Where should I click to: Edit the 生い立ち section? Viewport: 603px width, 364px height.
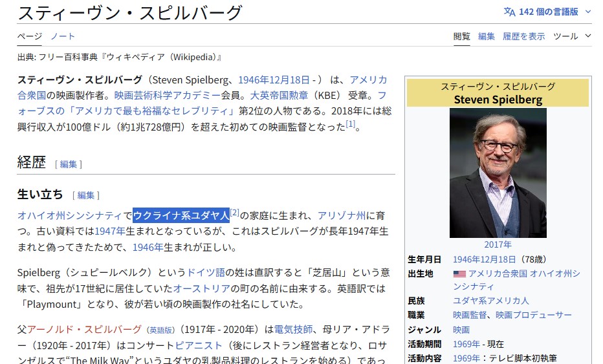tap(86, 195)
